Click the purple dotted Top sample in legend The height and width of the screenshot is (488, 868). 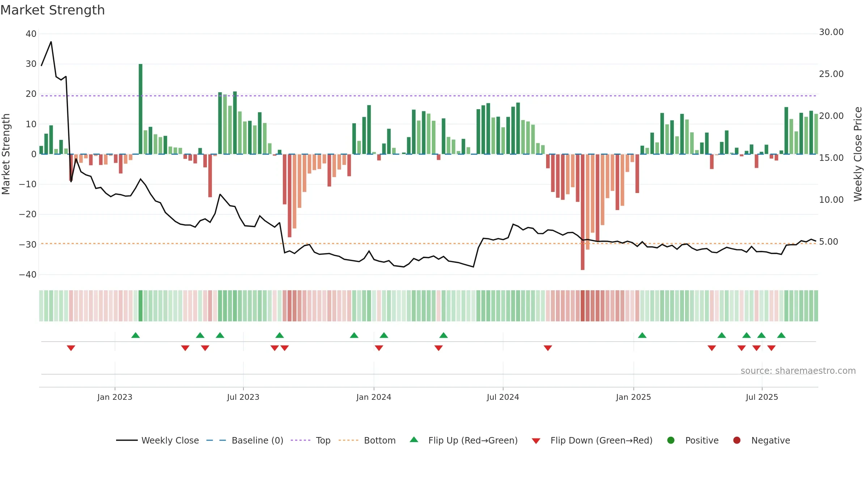[x=301, y=440]
